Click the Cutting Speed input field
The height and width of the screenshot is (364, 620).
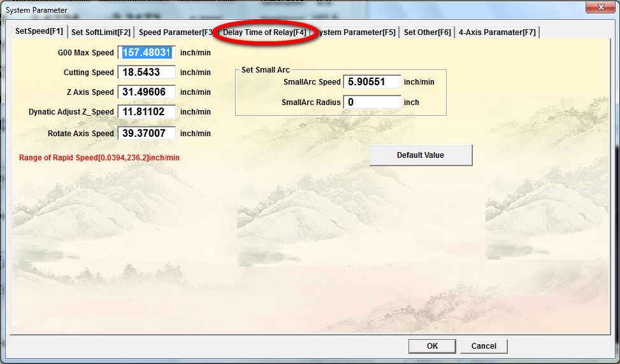click(x=147, y=73)
